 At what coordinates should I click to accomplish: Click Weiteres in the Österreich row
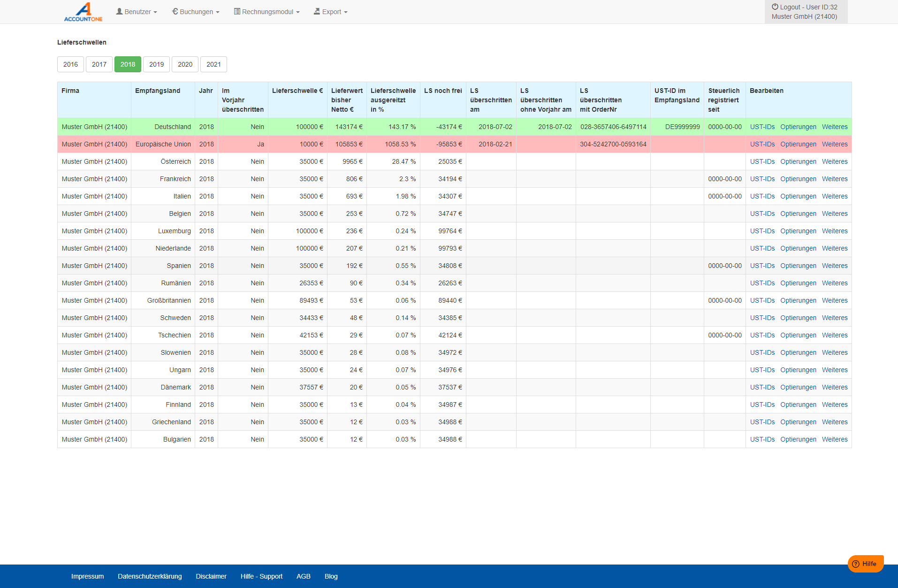[x=835, y=161]
